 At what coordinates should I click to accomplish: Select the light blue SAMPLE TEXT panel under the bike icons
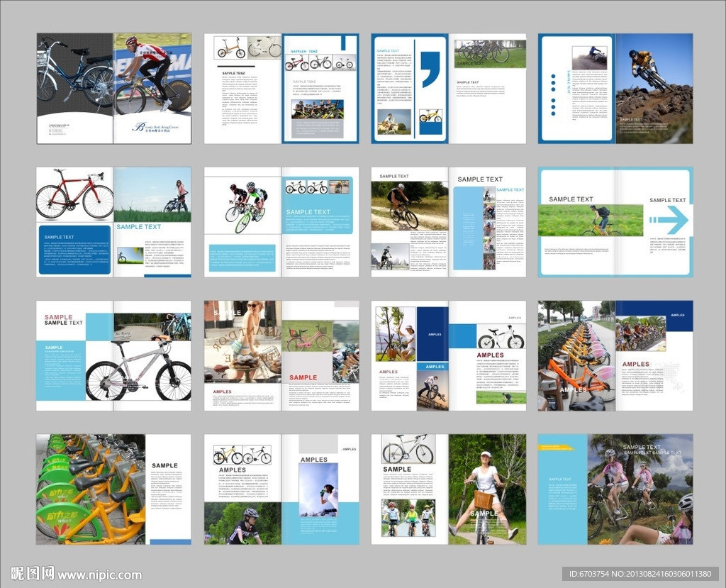[x=318, y=213]
